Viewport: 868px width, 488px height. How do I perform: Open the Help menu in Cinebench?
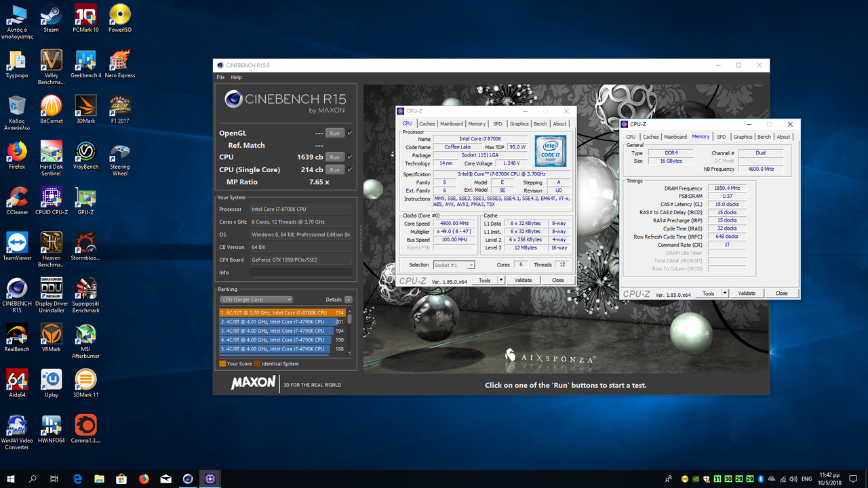coord(236,77)
